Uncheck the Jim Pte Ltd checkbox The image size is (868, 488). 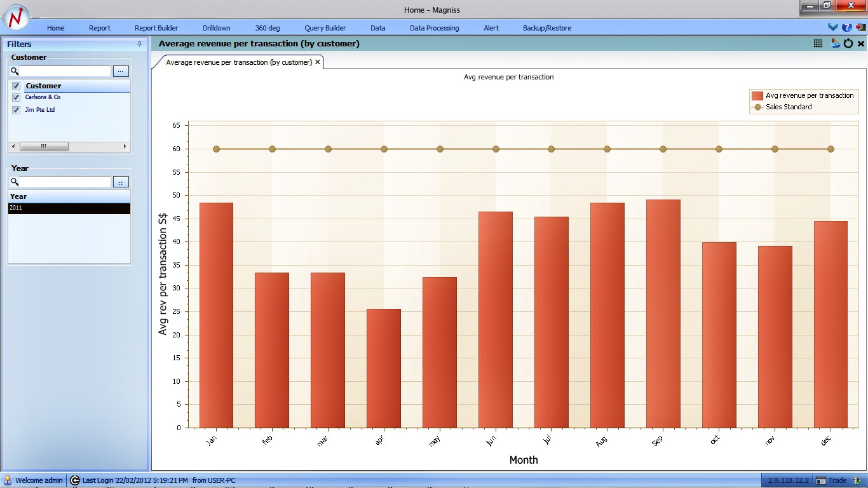click(x=17, y=110)
